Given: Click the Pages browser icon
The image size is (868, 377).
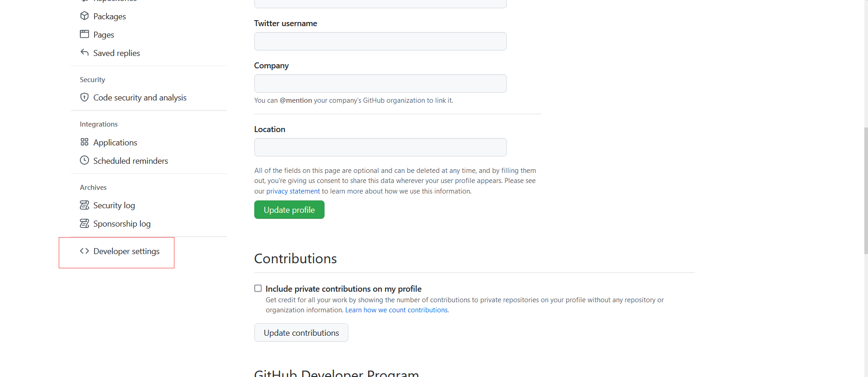Looking at the screenshot, I should pos(84,34).
